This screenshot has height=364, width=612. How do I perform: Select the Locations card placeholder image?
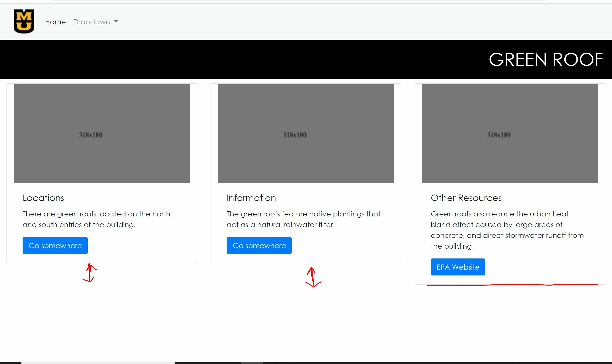click(x=102, y=133)
